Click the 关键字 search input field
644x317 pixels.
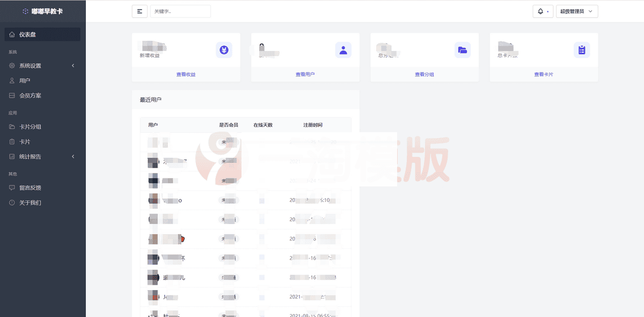click(180, 11)
